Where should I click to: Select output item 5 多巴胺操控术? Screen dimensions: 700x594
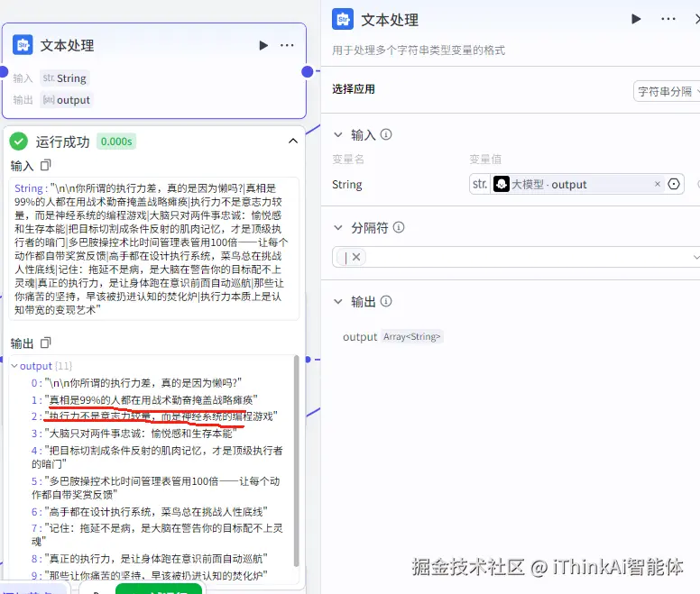(156, 488)
